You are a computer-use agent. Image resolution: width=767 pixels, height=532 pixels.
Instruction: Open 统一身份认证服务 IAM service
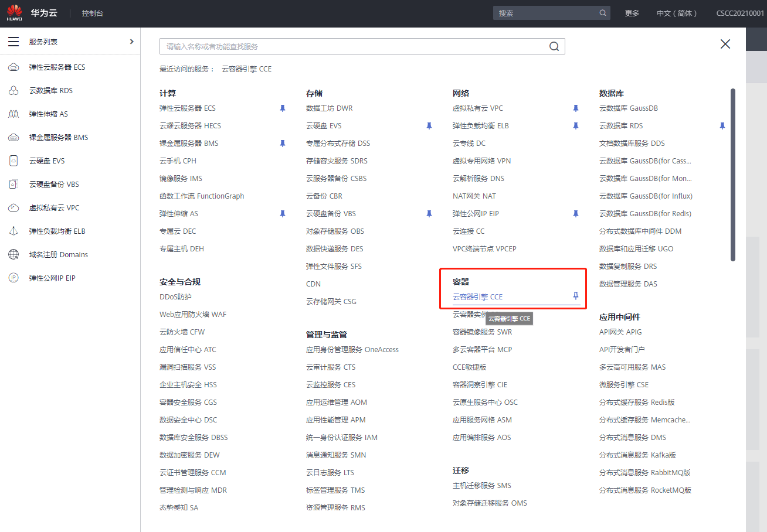[342, 438]
